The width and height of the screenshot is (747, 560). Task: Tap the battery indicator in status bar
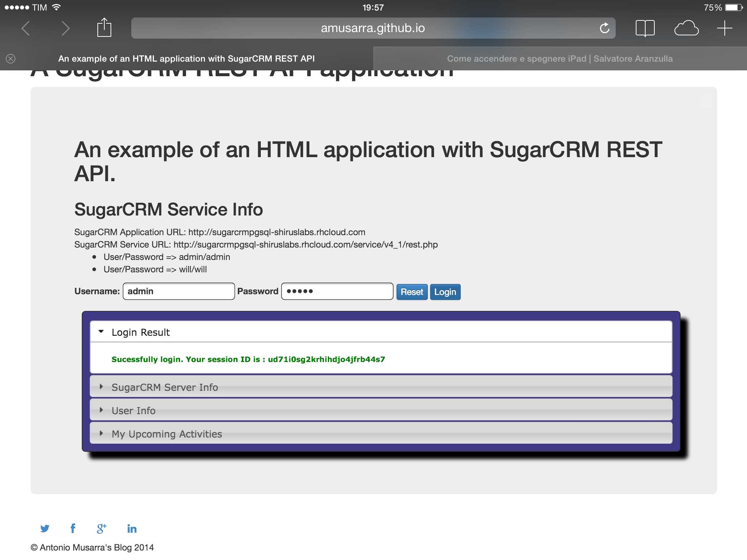pos(734,8)
